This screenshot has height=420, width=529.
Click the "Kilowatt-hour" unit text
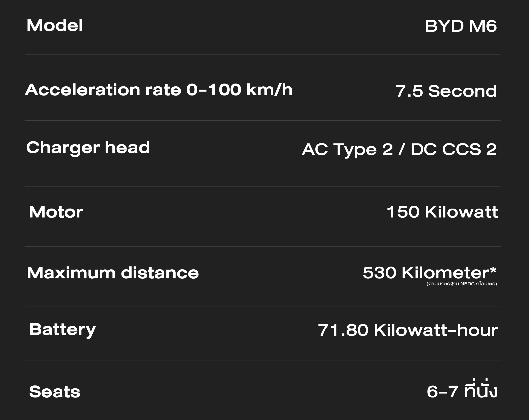[x=436, y=330]
